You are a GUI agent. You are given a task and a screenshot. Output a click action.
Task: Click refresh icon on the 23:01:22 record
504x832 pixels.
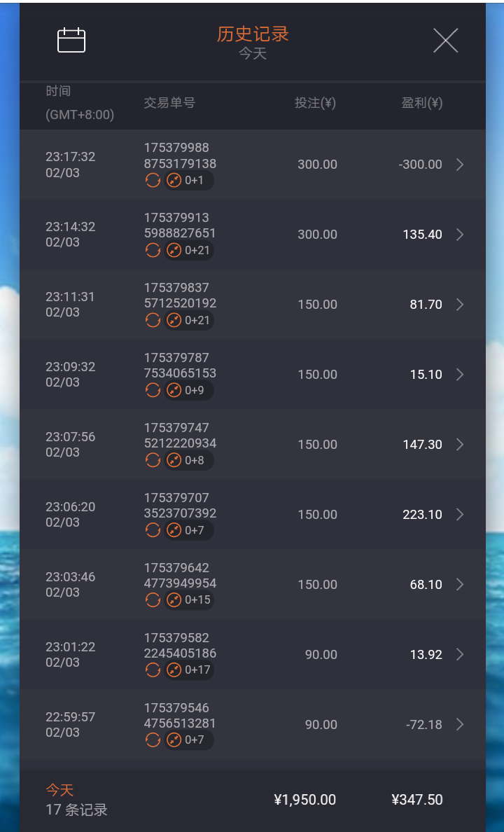pyautogui.click(x=153, y=670)
